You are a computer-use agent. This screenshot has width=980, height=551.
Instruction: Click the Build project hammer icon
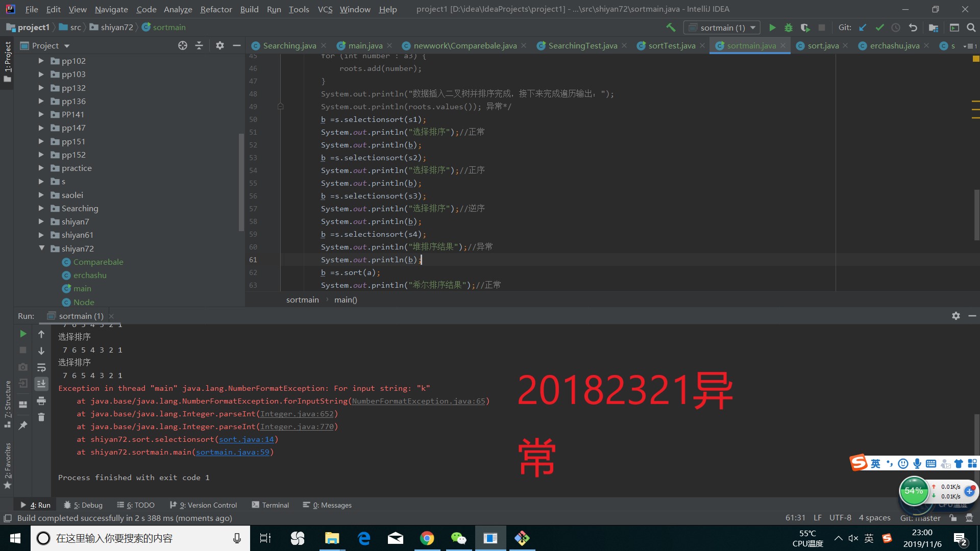tap(671, 28)
